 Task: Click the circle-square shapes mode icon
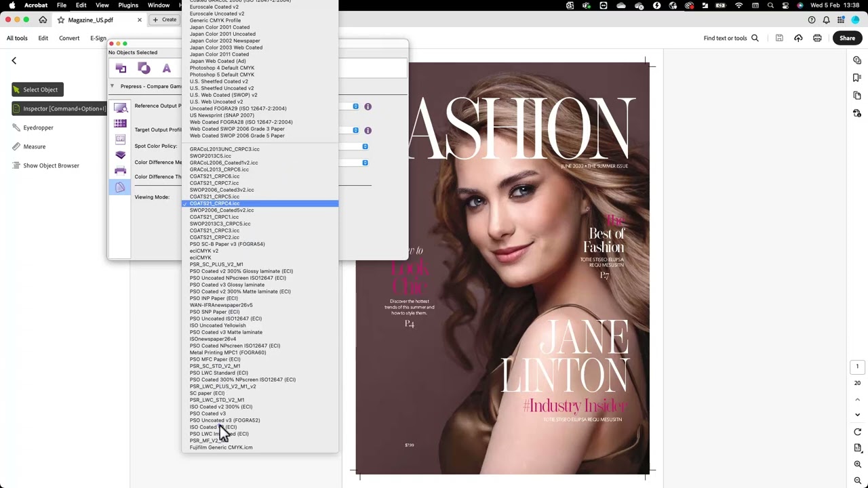[144, 68]
